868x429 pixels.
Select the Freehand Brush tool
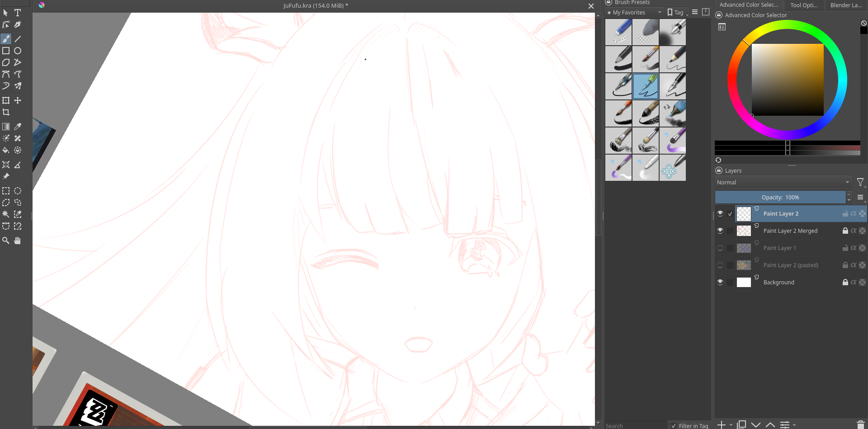pyautogui.click(x=6, y=39)
